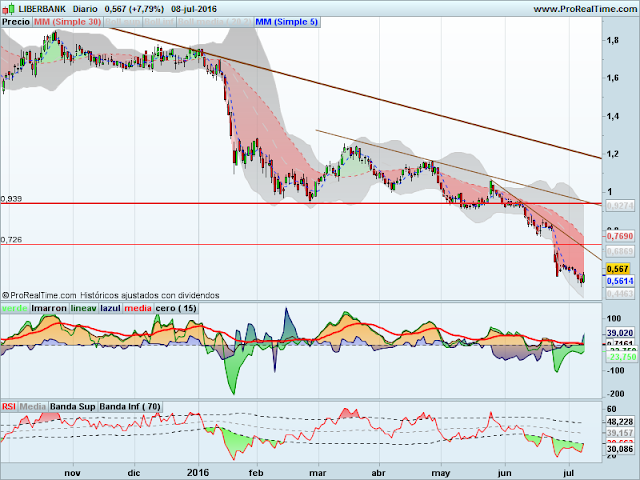The height and width of the screenshot is (480, 640).
Task: Select the lineav indicator label
Action: pos(84,308)
